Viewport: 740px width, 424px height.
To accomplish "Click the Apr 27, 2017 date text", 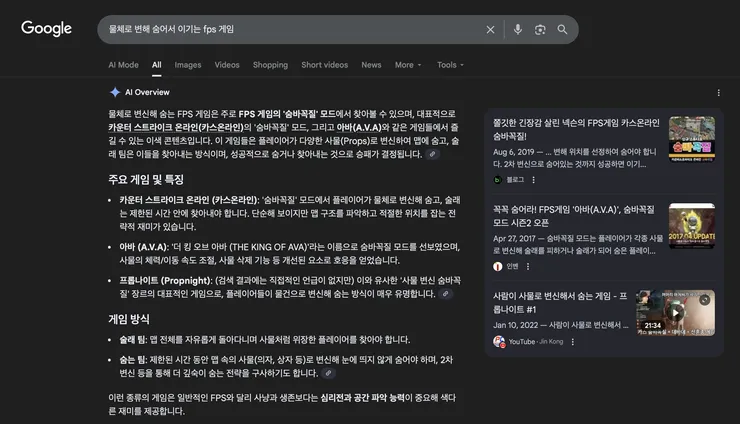I will click(x=515, y=238).
